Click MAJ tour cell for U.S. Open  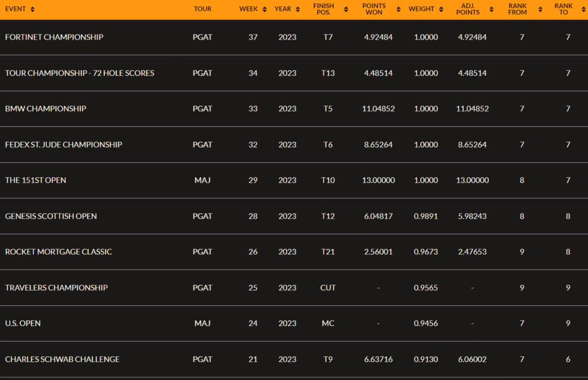(203, 323)
